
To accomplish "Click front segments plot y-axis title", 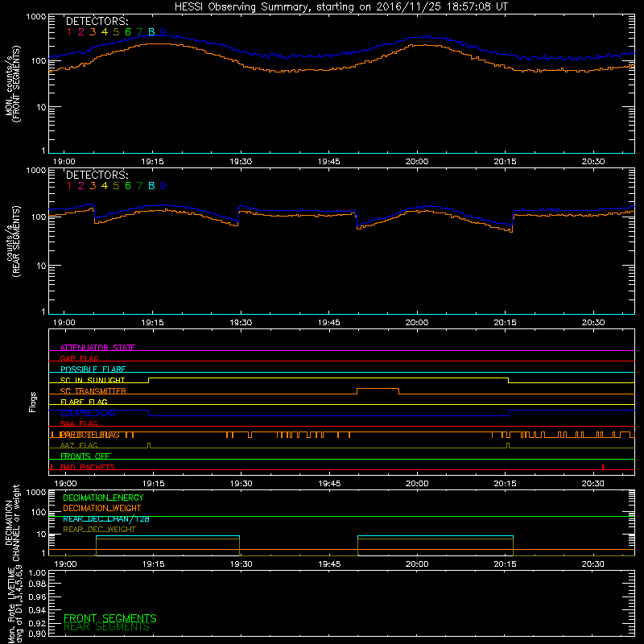I will point(12,84).
